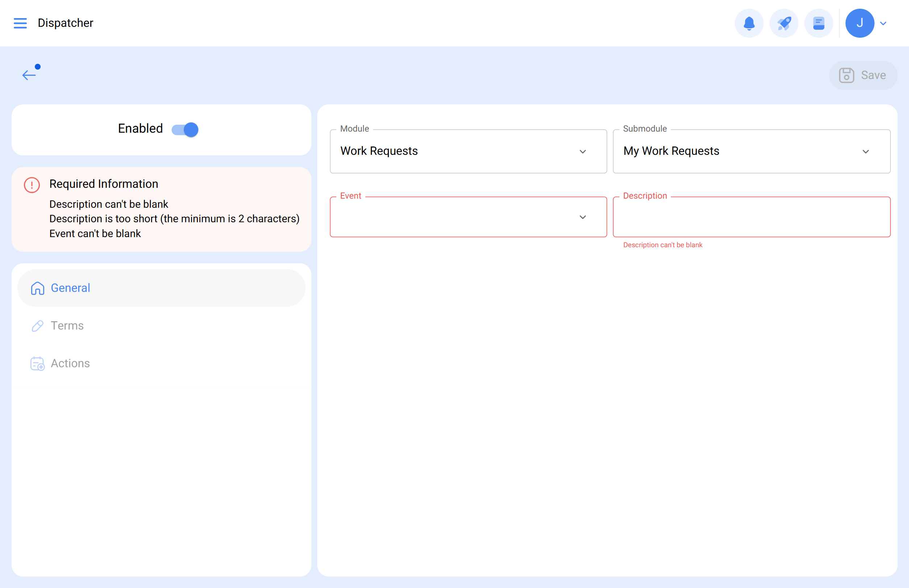Focus the Description input field
The height and width of the screenshot is (588, 909).
(751, 217)
